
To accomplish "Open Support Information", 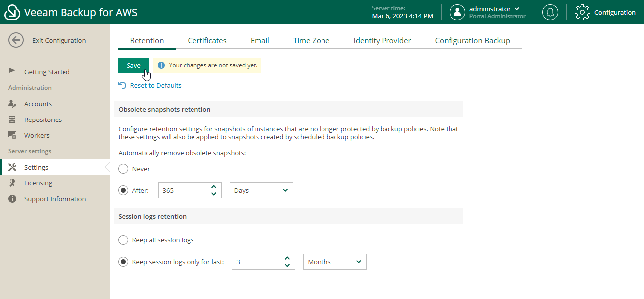I will [55, 198].
